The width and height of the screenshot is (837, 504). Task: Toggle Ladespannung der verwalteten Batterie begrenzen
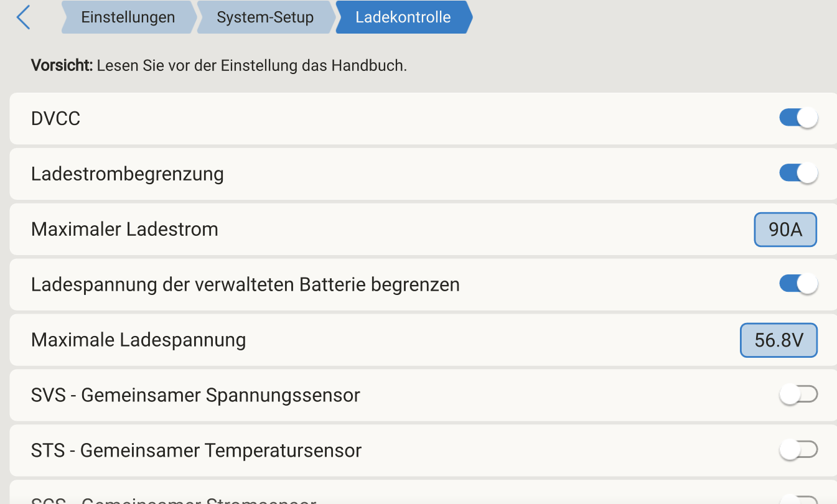(798, 284)
